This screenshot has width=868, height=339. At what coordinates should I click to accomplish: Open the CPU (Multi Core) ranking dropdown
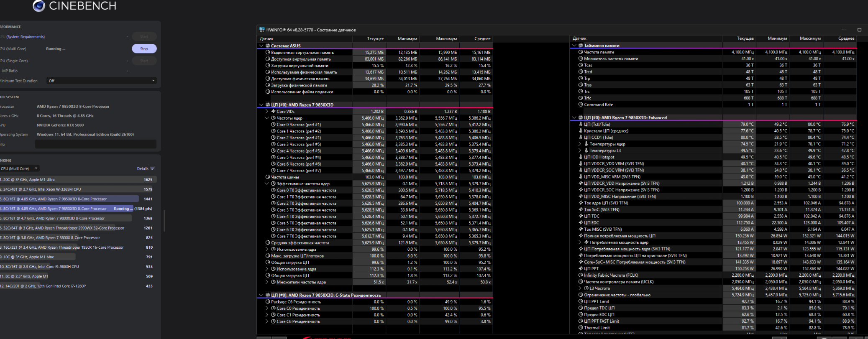(x=19, y=168)
